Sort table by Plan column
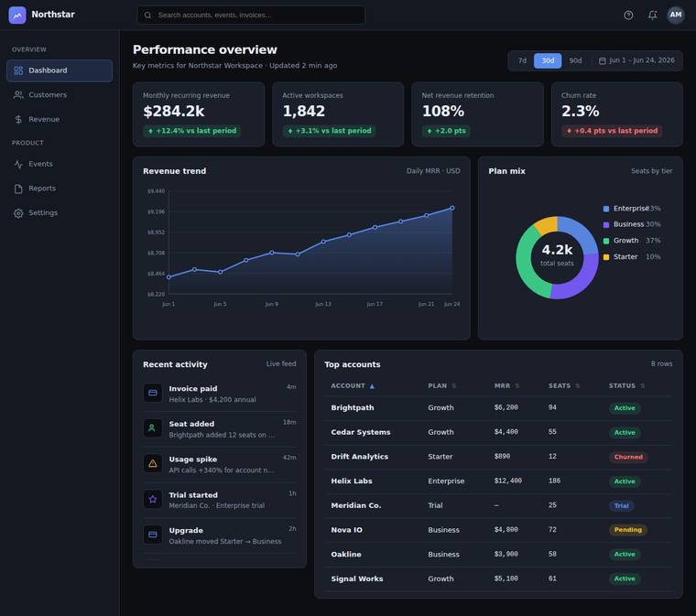The width and height of the screenshot is (696, 616). click(x=441, y=386)
